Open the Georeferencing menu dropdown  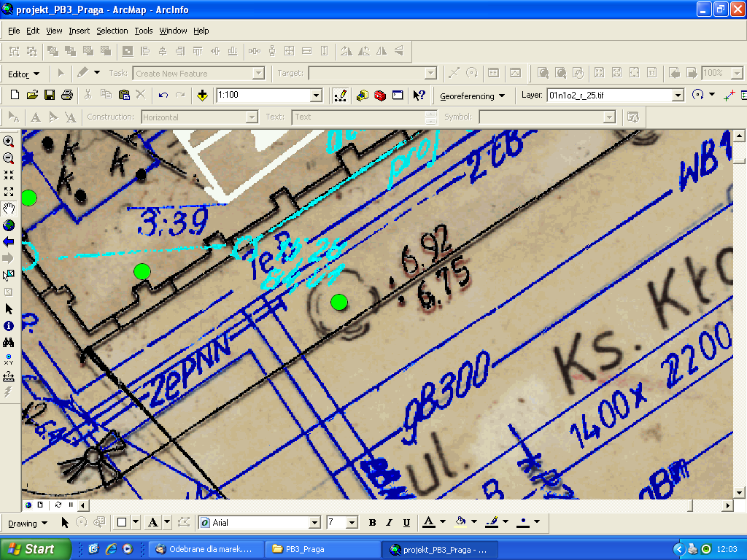pos(472,96)
